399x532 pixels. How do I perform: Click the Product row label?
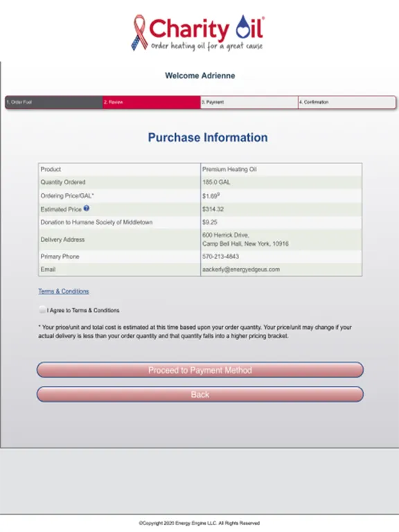[51, 169]
